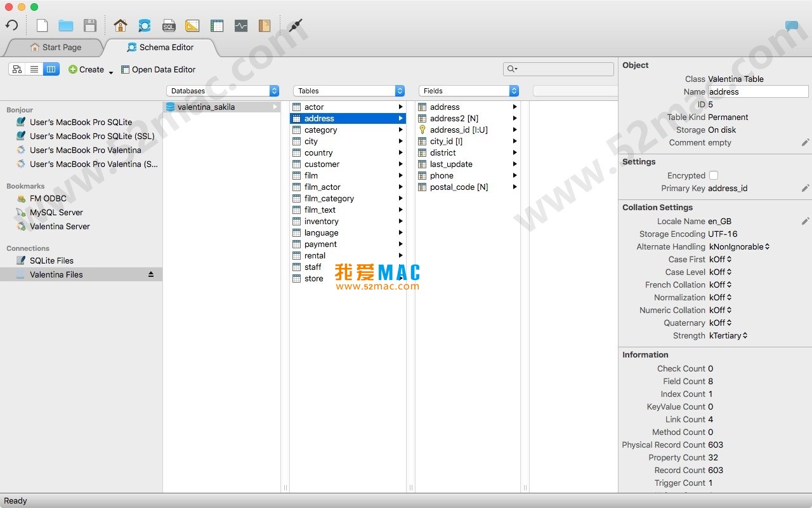Click the home icon in the toolbar
Image resolution: width=812 pixels, height=508 pixels.
(x=120, y=25)
